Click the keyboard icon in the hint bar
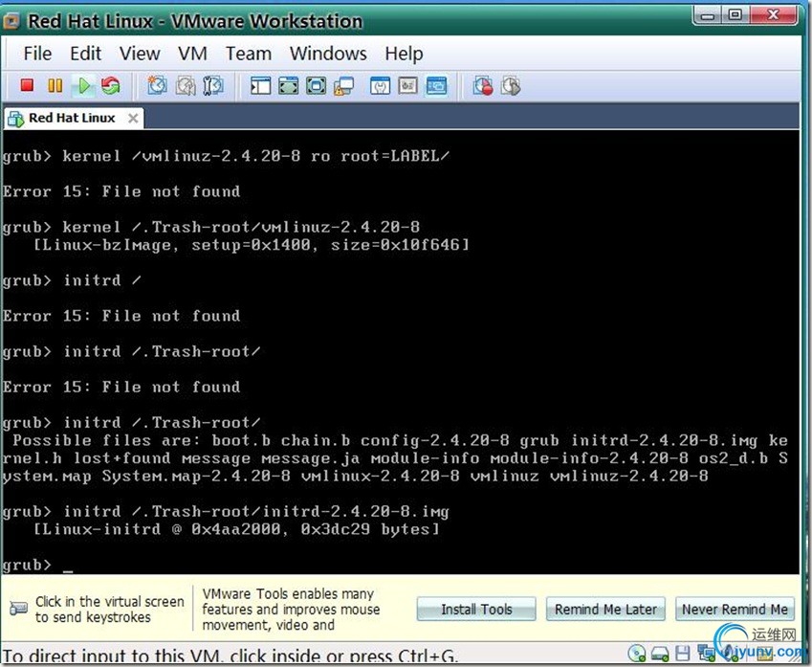 click(x=18, y=609)
